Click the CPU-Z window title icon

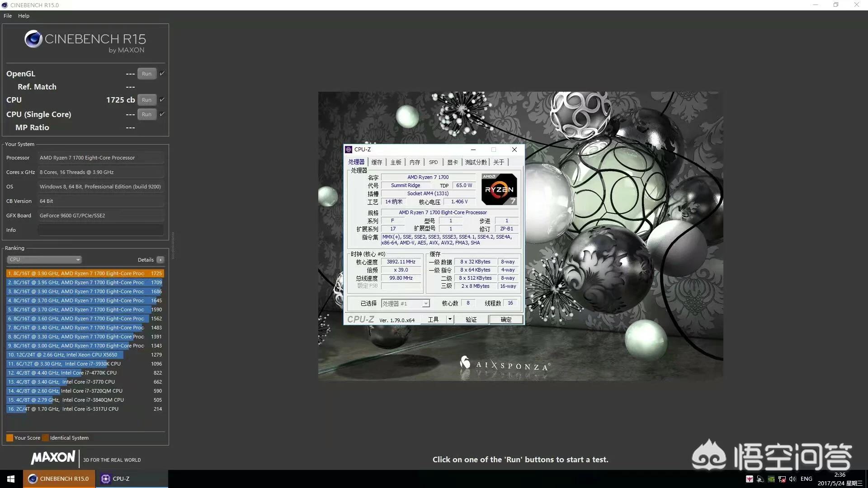349,150
